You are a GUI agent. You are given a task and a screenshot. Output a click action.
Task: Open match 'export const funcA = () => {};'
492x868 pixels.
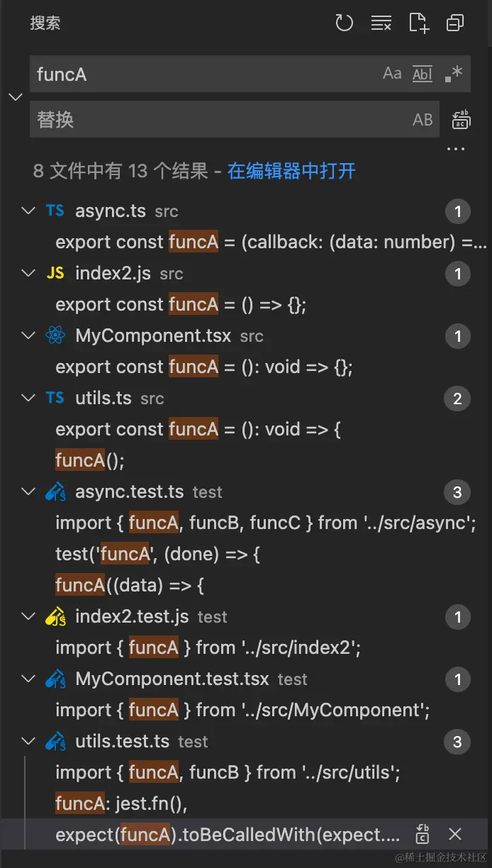[181, 304]
